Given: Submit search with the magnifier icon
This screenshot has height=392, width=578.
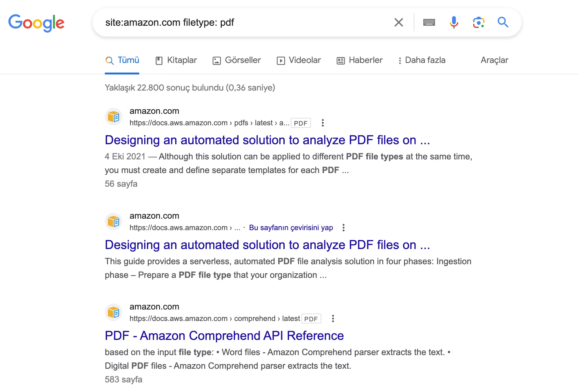Looking at the screenshot, I should point(503,22).
